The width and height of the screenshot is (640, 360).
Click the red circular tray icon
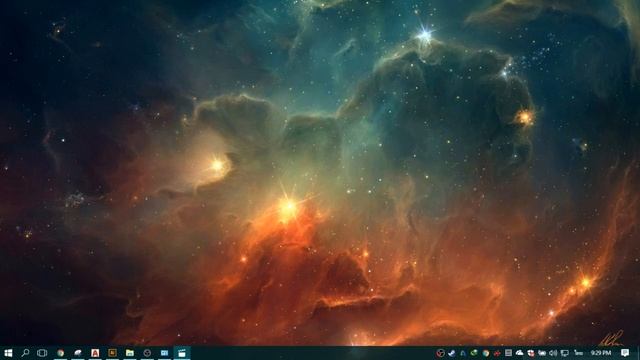pyautogui.click(x=440, y=353)
